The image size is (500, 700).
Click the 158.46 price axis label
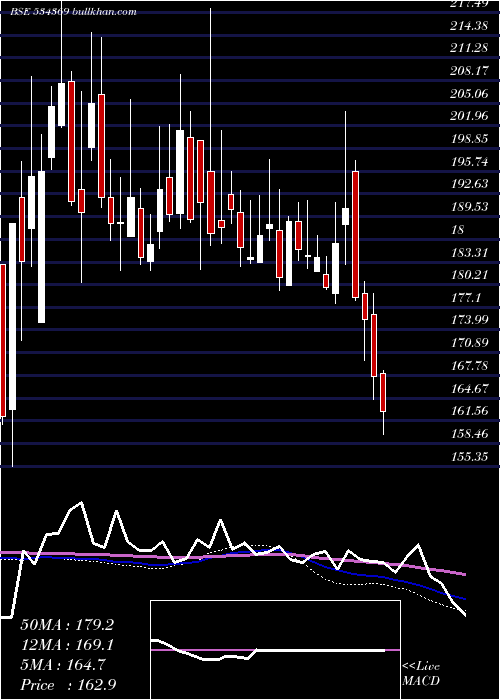(x=469, y=434)
